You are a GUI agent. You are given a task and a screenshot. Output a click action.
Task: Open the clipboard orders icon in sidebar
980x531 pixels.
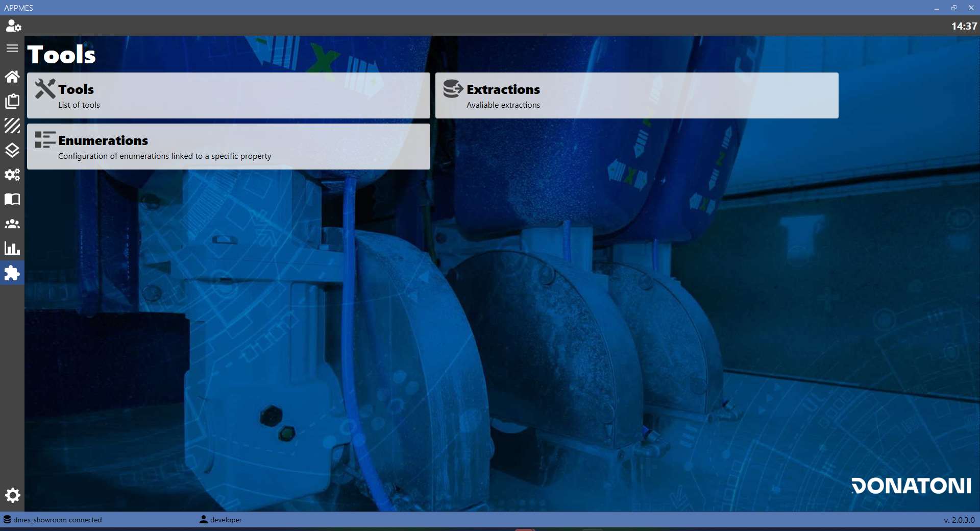12,101
